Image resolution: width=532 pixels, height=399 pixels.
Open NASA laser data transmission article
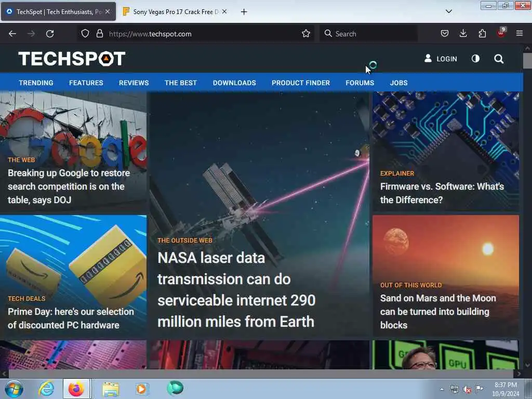(236, 289)
